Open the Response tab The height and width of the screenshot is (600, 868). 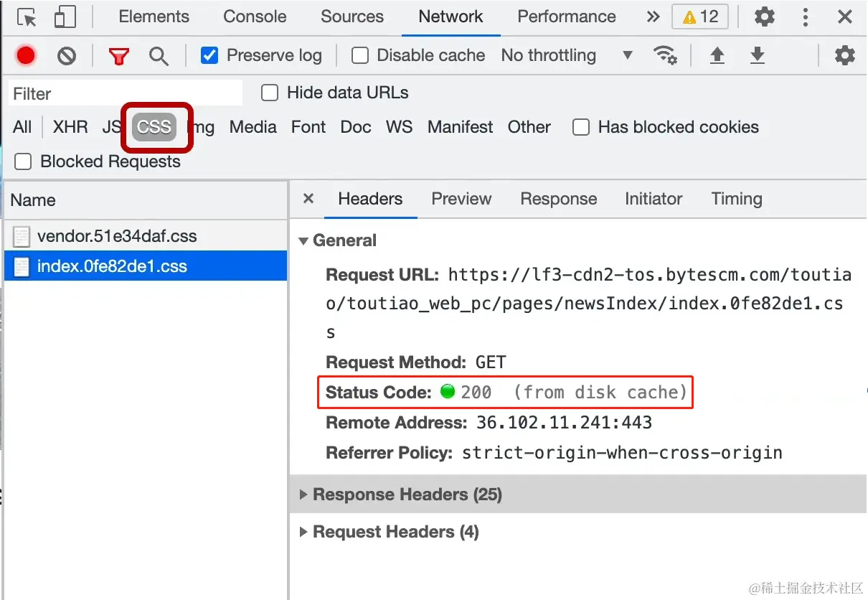point(559,199)
